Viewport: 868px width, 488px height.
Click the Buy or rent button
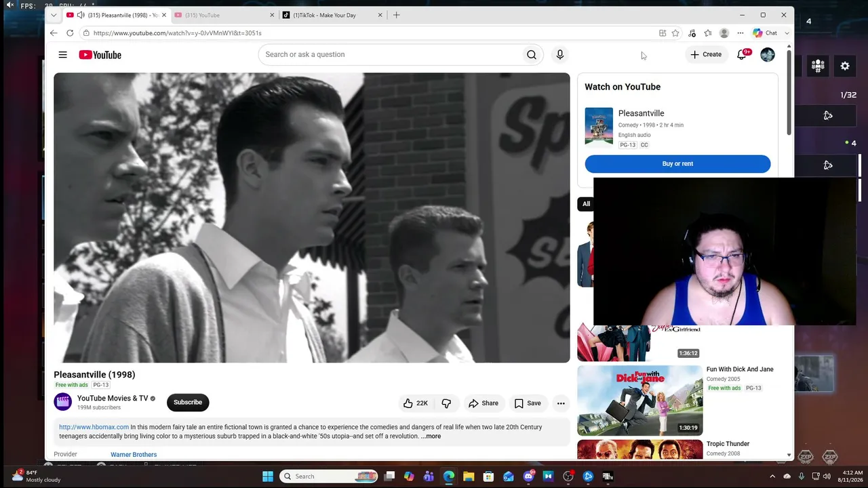(x=677, y=164)
